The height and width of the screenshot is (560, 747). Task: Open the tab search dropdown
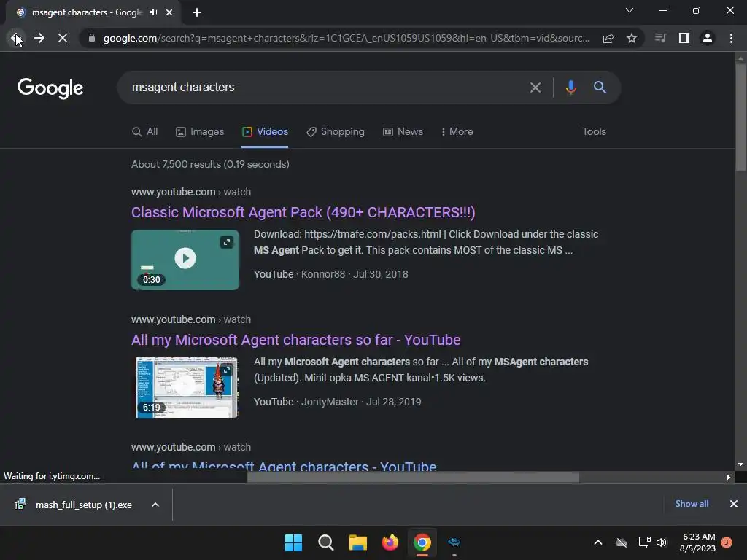pos(630,10)
